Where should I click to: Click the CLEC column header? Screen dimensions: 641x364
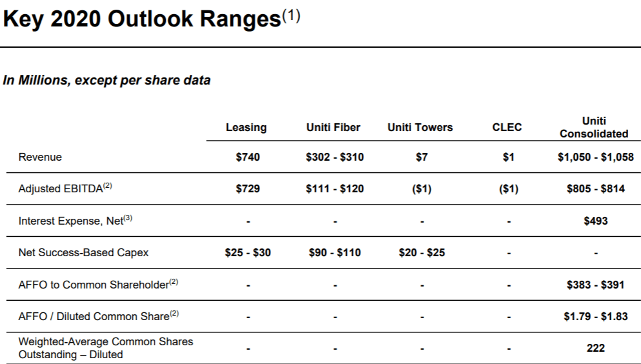507,127
